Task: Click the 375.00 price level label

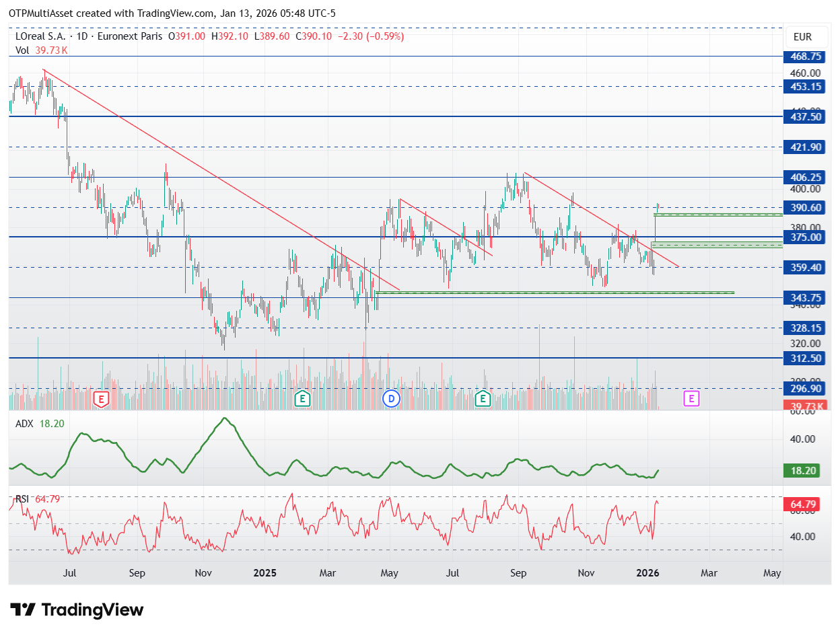Action: pos(806,237)
